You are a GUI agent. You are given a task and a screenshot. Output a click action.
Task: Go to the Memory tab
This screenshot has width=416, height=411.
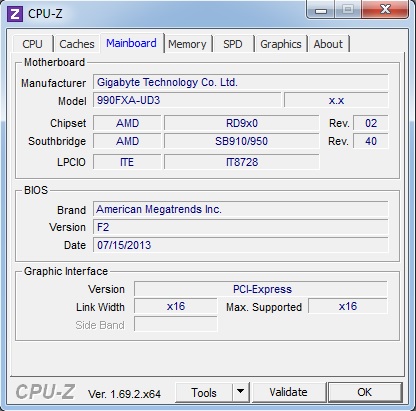click(x=187, y=44)
